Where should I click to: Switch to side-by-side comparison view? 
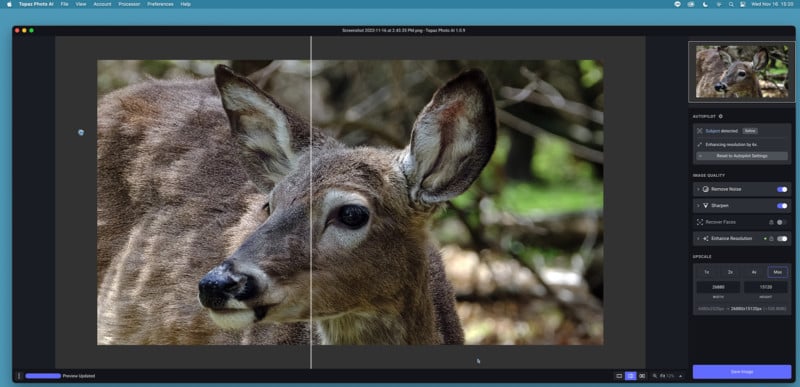(x=642, y=376)
